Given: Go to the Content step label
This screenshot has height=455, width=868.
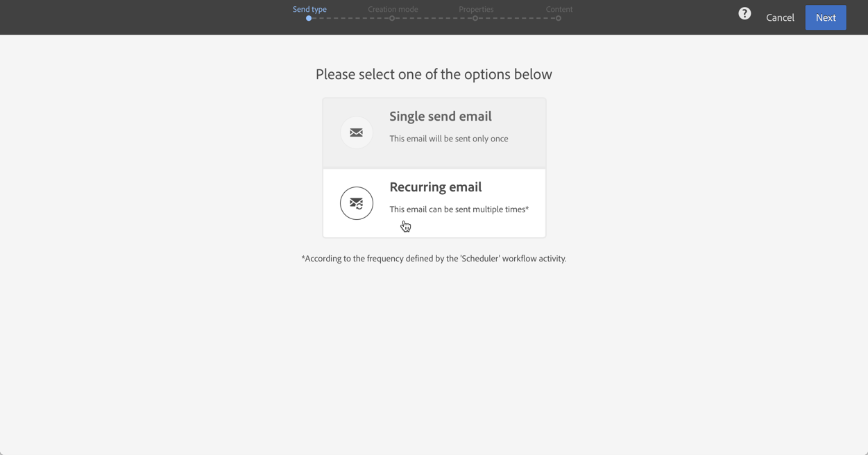Looking at the screenshot, I should pos(559,9).
